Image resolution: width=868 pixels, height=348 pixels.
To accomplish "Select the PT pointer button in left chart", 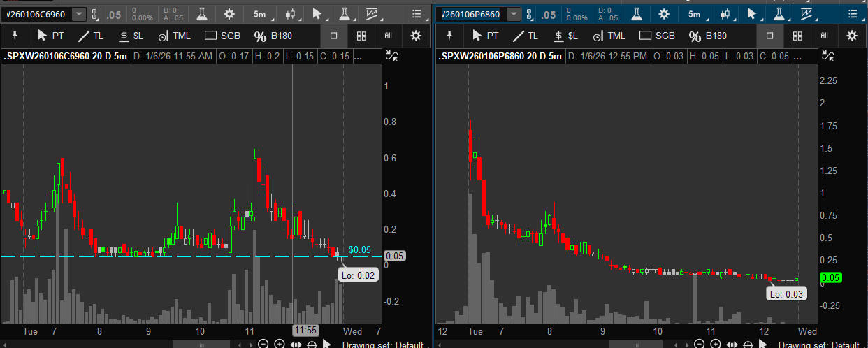I will click(x=50, y=36).
